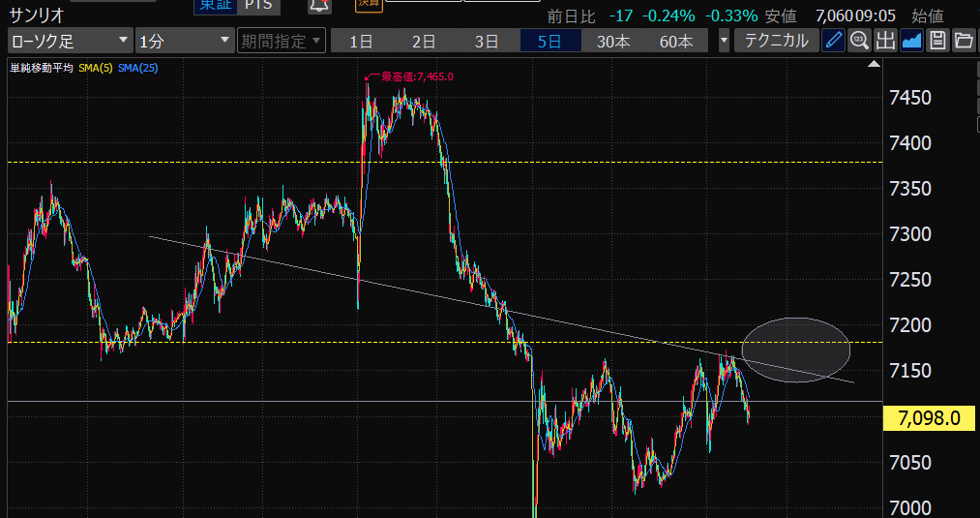The image size is (980, 518).
Task: Click the open folder icon
Action: click(x=964, y=41)
